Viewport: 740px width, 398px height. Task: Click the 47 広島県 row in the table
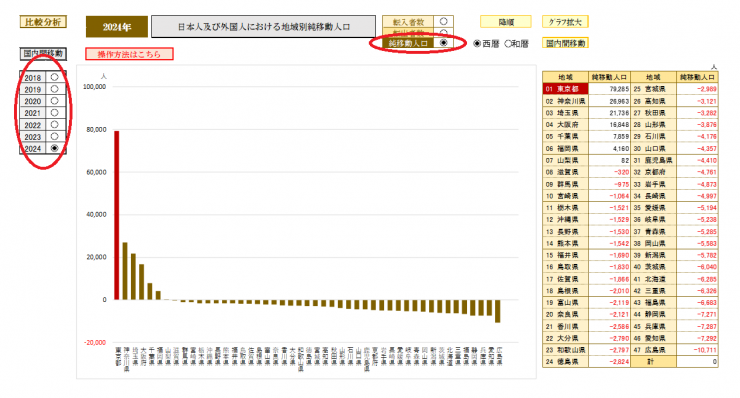click(674, 350)
